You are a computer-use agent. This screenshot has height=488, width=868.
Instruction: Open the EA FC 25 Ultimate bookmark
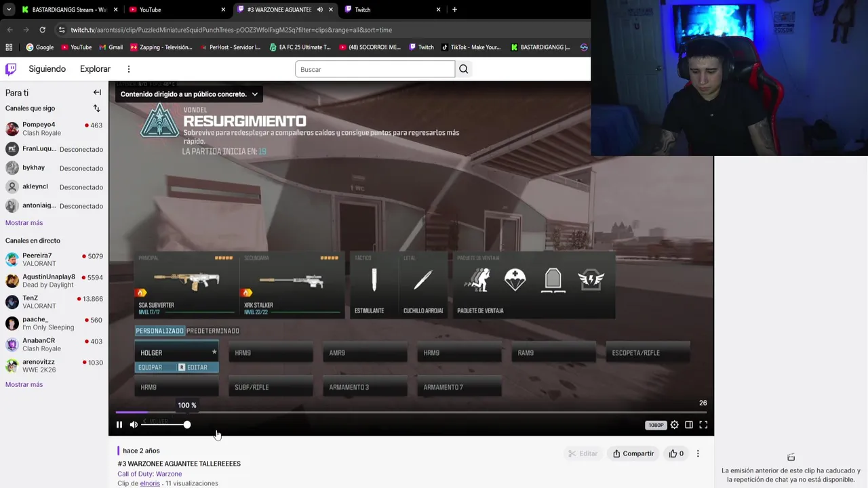click(300, 47)
